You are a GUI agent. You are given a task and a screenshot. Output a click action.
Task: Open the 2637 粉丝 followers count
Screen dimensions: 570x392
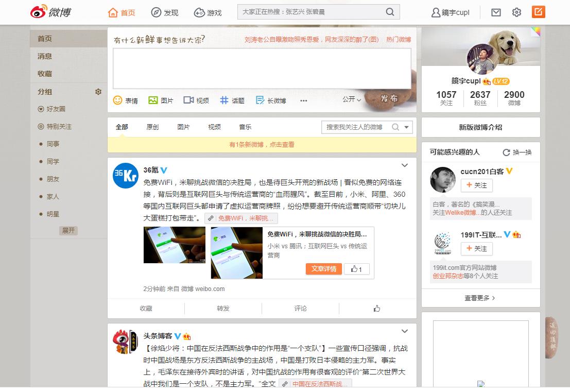coord(480,98)
